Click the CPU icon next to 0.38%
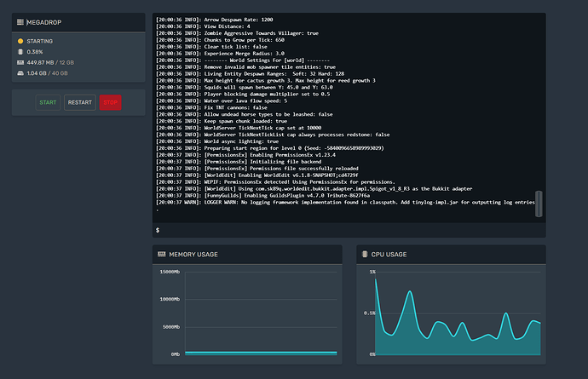The height and width of the screenshot is (379, 588). [20, 51]
